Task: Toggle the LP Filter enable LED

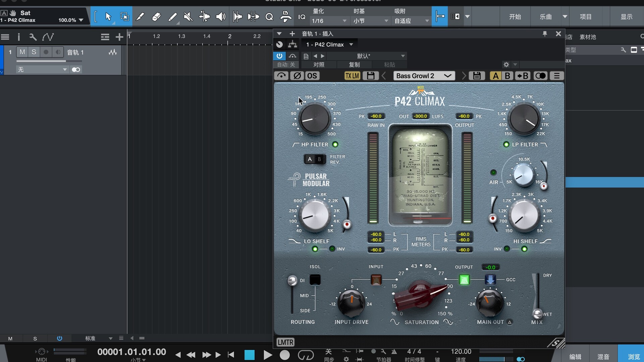Action: click(506, 144)
